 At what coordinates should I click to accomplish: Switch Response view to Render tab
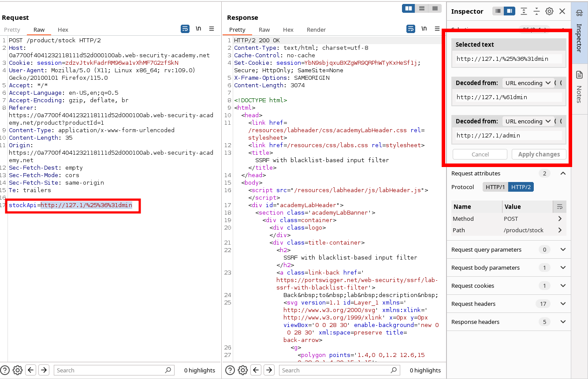click(316, 30)
